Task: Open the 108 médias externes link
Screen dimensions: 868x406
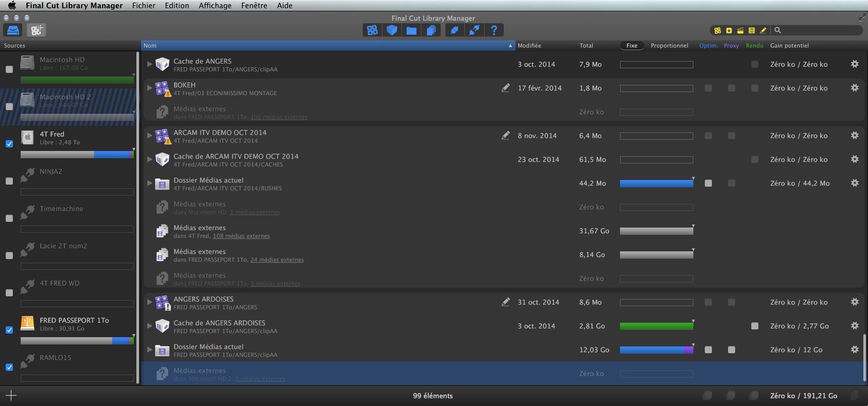Action: [241, 236]
